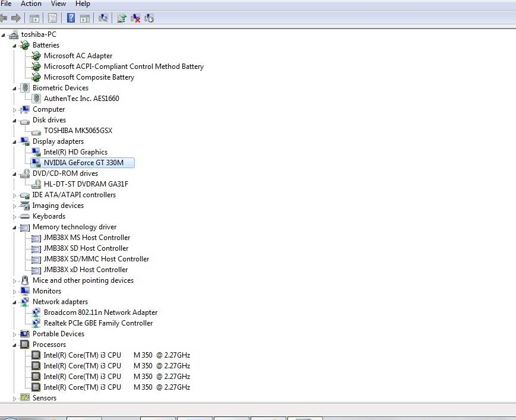Click the Intel(R) HD Graphics adapter icon
Viewport: 516px width, 420px height.
36,152
